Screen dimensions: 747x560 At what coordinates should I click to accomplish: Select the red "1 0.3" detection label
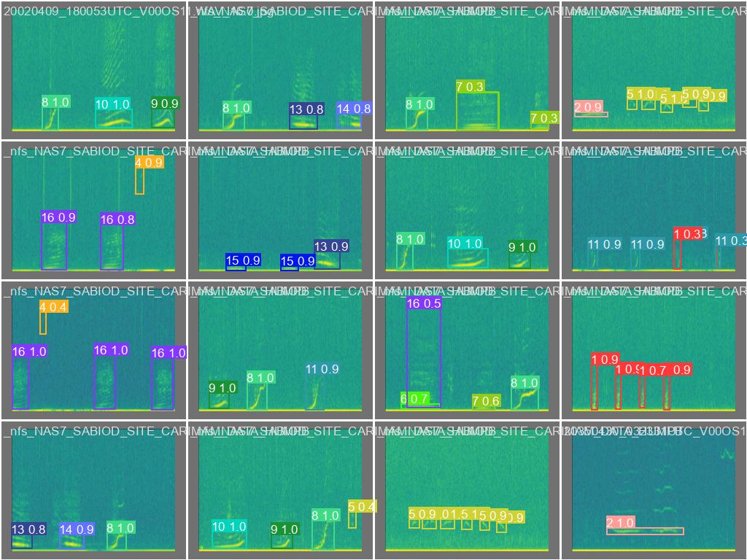tap(688, 234)
